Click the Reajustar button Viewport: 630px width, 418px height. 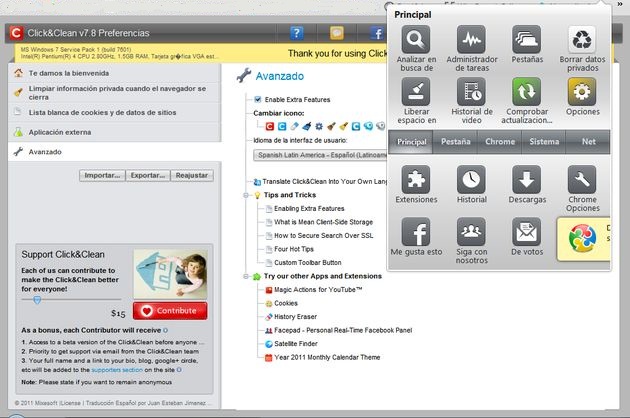[192, 176]
